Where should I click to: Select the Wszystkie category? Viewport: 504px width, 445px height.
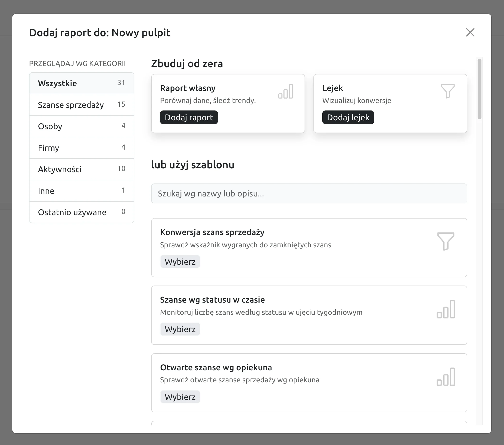coord(82,83)
